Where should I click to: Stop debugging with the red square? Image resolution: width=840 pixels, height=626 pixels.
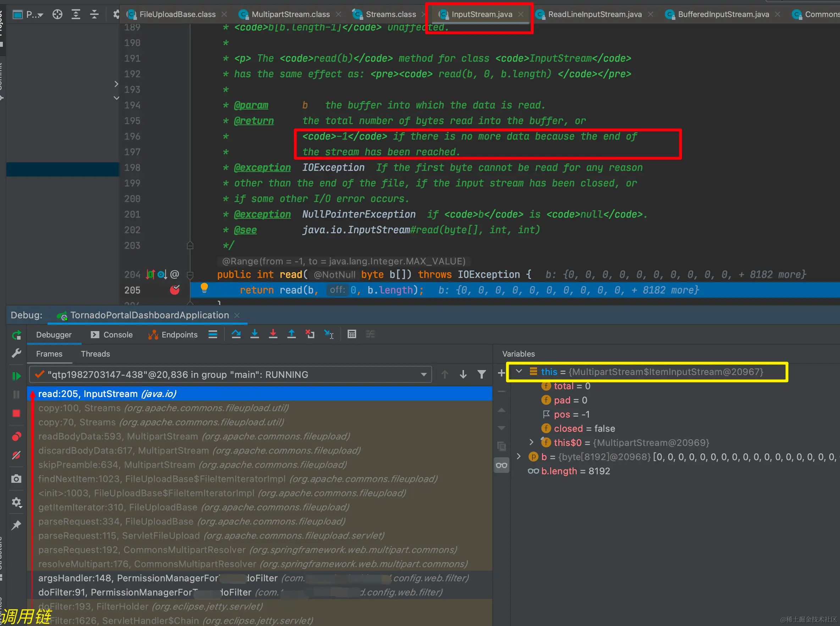coord(16,413)
